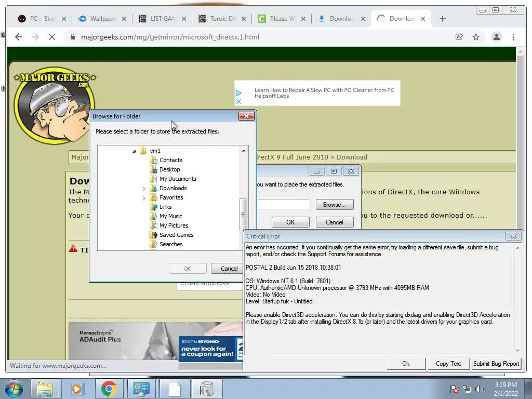Screen dimensions: 532x399
Task: Collapse the vm1 folder in the tree
Action: point(134,151)
